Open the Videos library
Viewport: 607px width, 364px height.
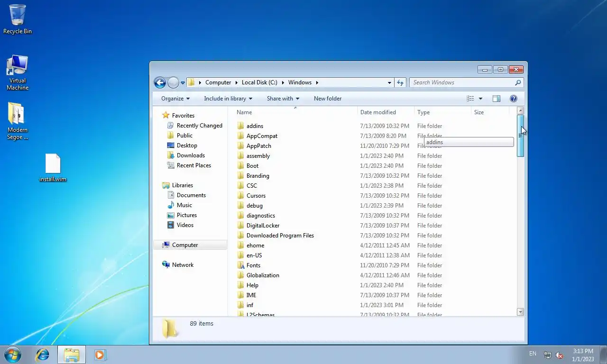click(x=181, y=225)
